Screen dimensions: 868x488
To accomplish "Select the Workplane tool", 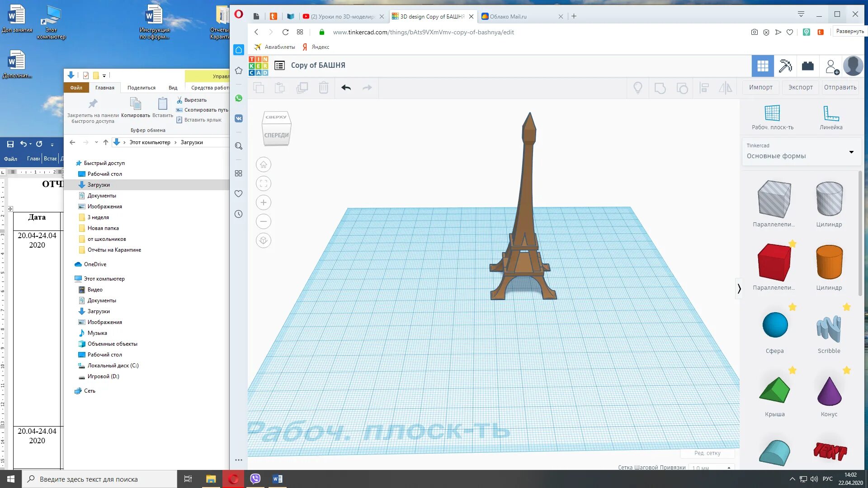I will click(773, 117).
